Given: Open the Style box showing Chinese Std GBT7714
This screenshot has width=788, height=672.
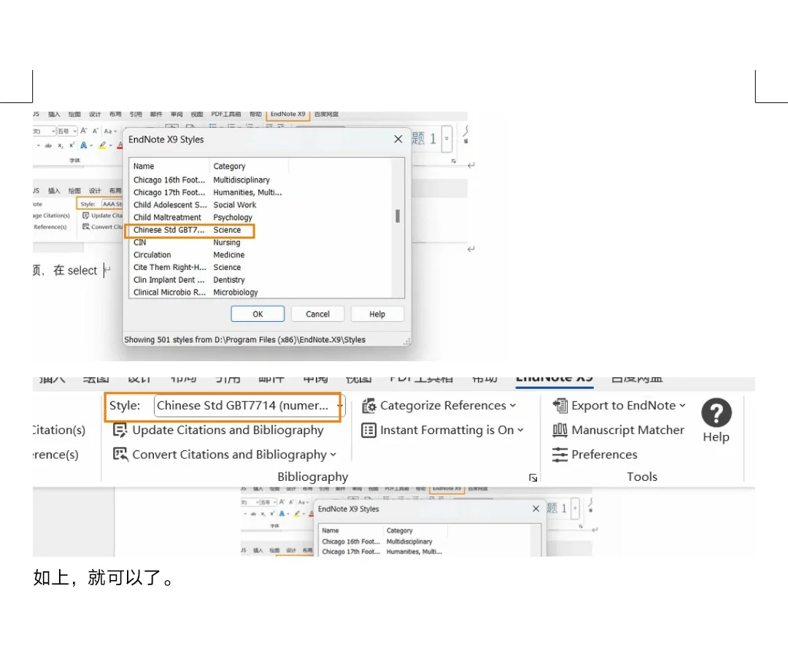Looking at the screenshot, I should [x=250, y=406].
